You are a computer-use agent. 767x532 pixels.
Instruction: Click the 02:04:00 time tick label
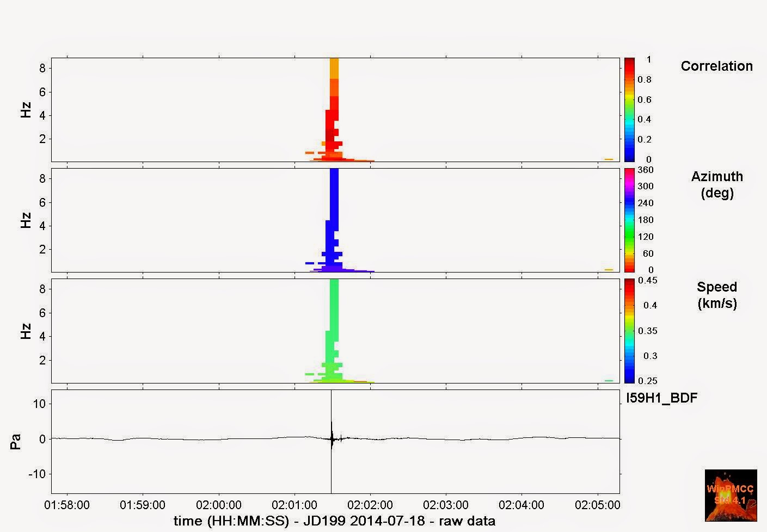tap(521, 505)
